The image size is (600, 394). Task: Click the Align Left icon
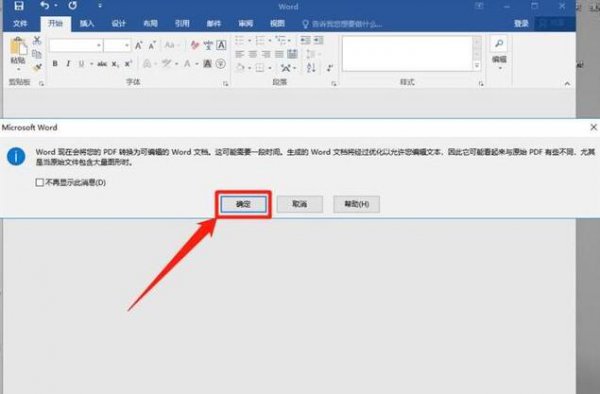[240, 54]
